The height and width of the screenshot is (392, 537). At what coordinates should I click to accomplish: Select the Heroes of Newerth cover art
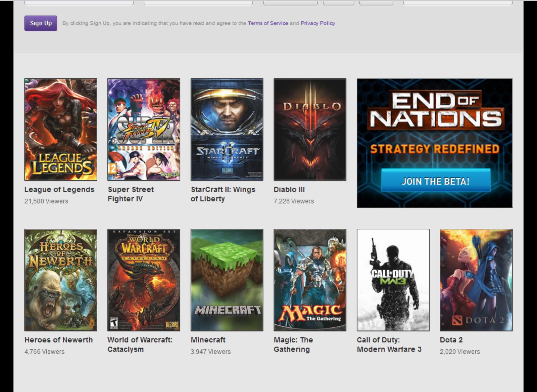61,280
